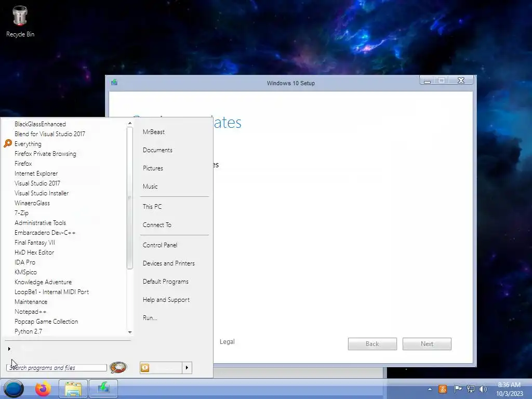Open Help and Support

tap(166, 300)
